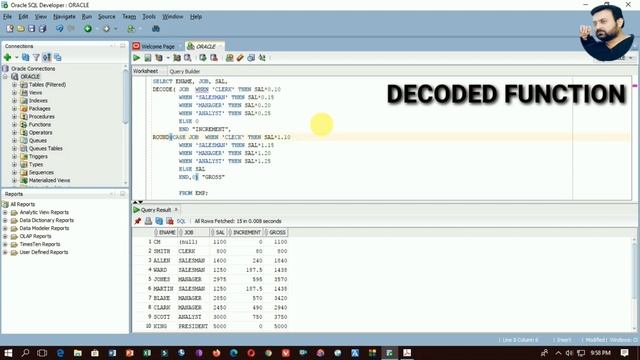Image resolution: width=640 pixels, height=360 pixels.
Task: Click the SQL History icon in worksheet toolbar
Action: (251, 58)
